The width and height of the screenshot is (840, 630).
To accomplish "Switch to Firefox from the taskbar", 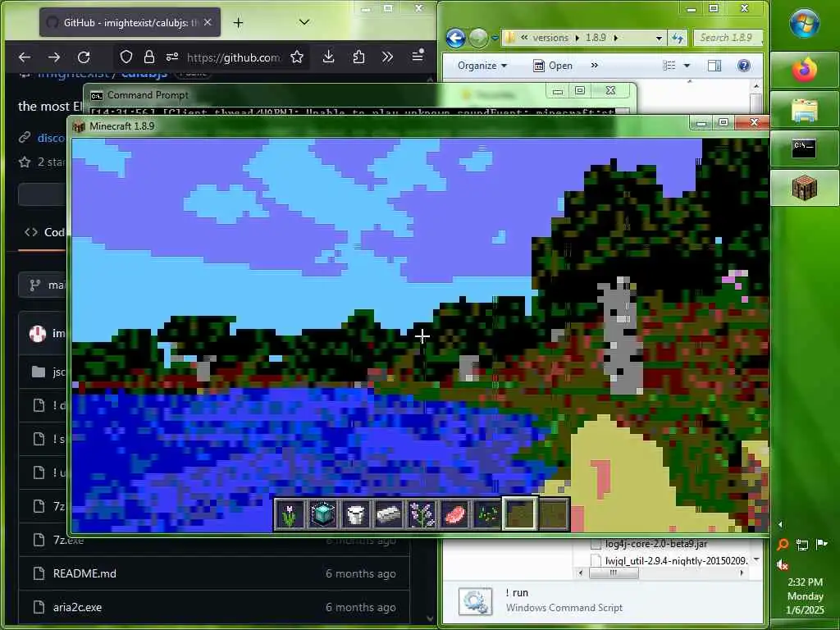I will 804,71.
